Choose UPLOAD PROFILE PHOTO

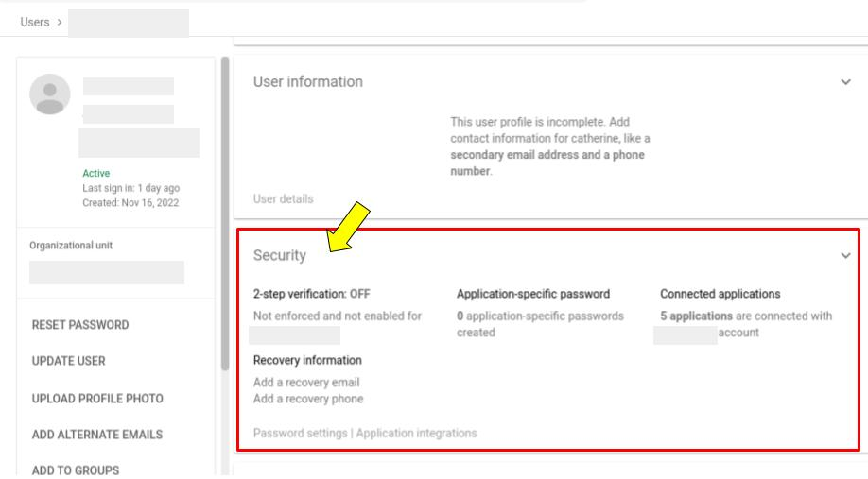[97, 399]
